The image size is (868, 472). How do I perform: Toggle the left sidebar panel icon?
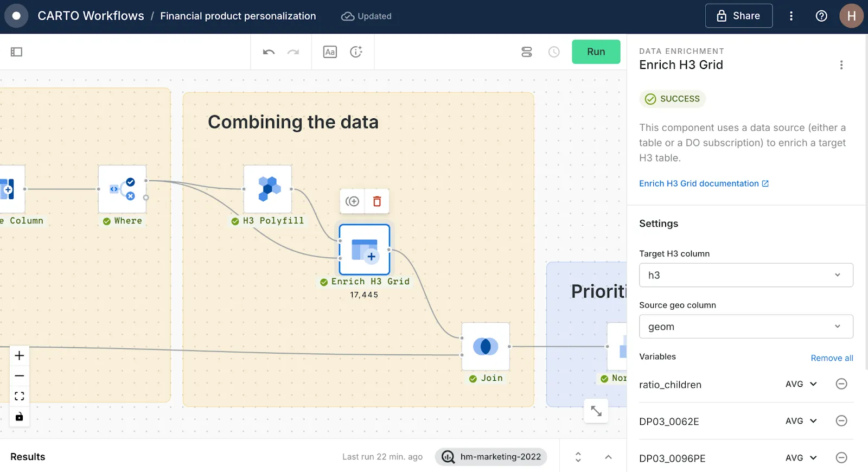[x=16, y=52]
